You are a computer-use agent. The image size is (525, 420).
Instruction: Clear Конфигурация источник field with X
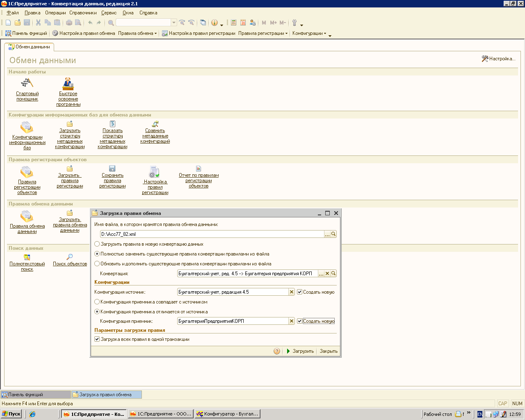tap(292, 292)
